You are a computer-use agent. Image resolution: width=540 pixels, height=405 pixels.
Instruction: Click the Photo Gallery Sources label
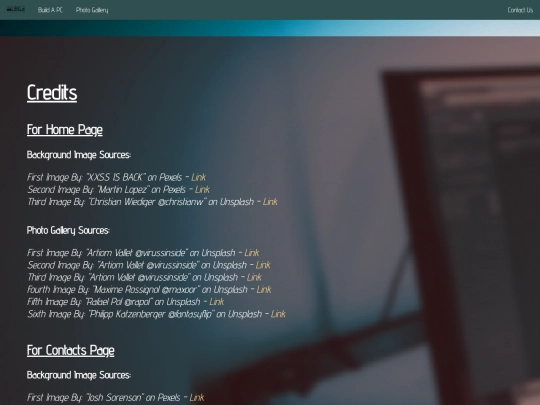[x=68, y=230]
